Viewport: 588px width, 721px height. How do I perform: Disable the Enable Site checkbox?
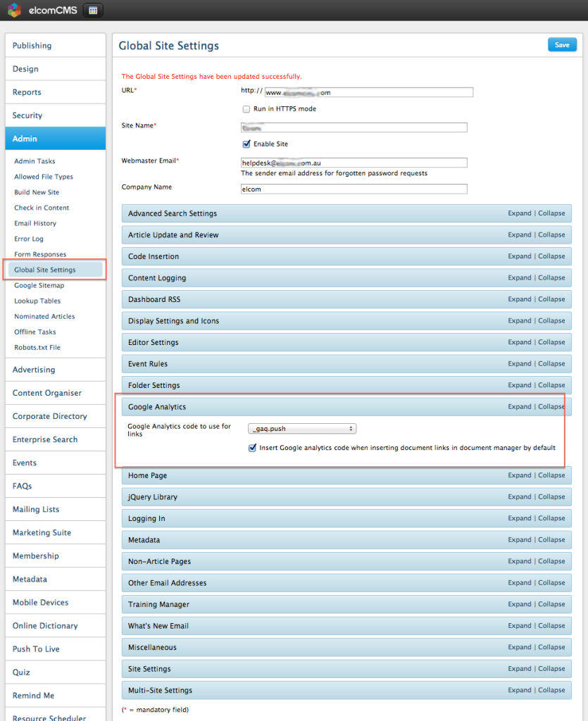coord(246,144)
